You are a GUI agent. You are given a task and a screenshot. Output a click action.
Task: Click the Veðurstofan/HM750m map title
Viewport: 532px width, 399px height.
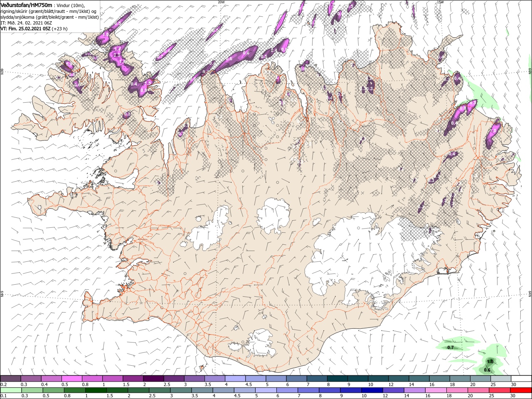pyautogui.click(x=27, y=5)
